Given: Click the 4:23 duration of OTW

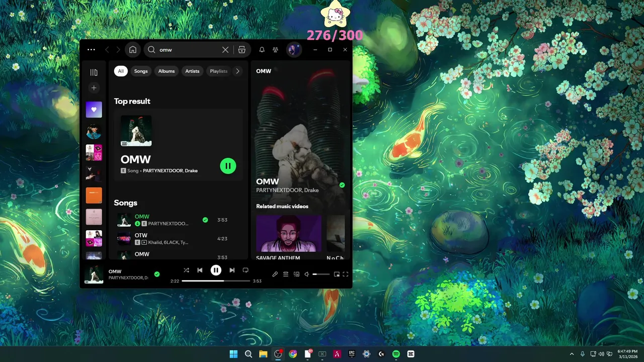Looking at the screenshot, I should (x=222, y=239).
